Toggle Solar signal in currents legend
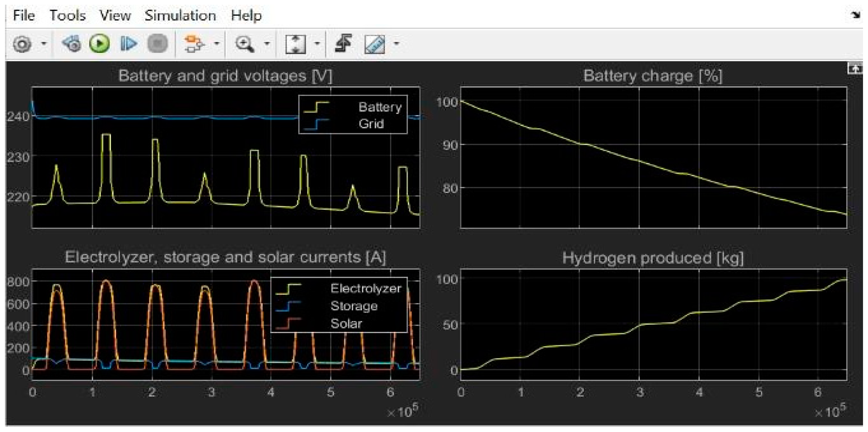 (x=346, y=323)
